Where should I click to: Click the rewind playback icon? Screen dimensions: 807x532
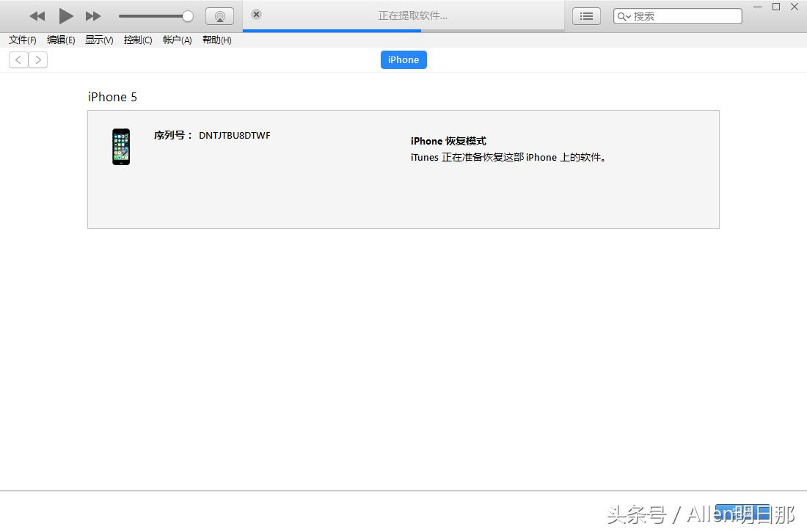[x=36, y=15]
